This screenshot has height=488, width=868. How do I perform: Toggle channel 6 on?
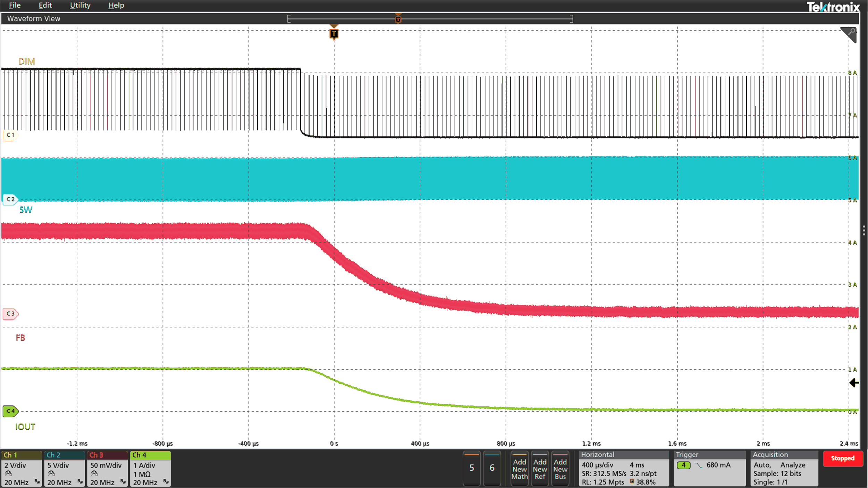coord(492,468)
